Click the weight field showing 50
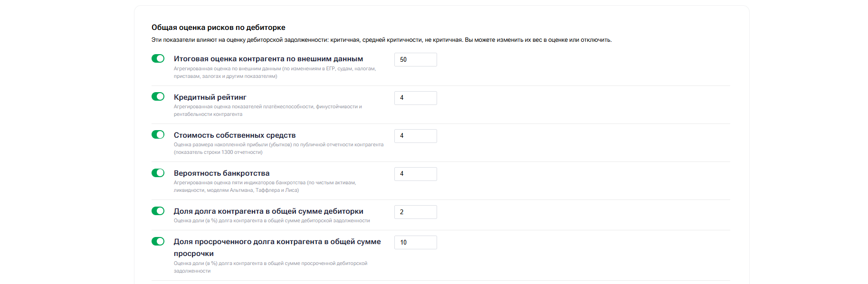Viewport: 868px width, 284px height. (x=415, y=60)
